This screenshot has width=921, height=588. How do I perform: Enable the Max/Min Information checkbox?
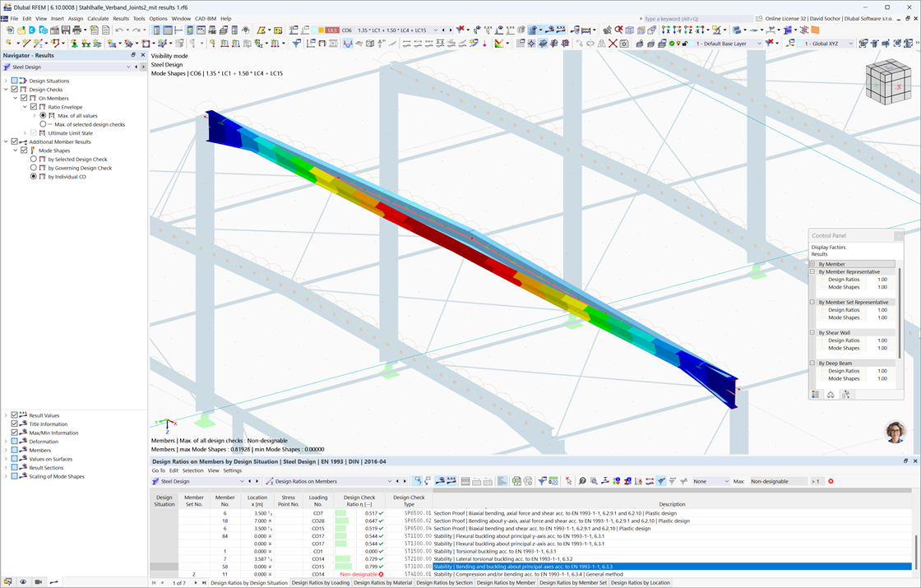(14, 433)
